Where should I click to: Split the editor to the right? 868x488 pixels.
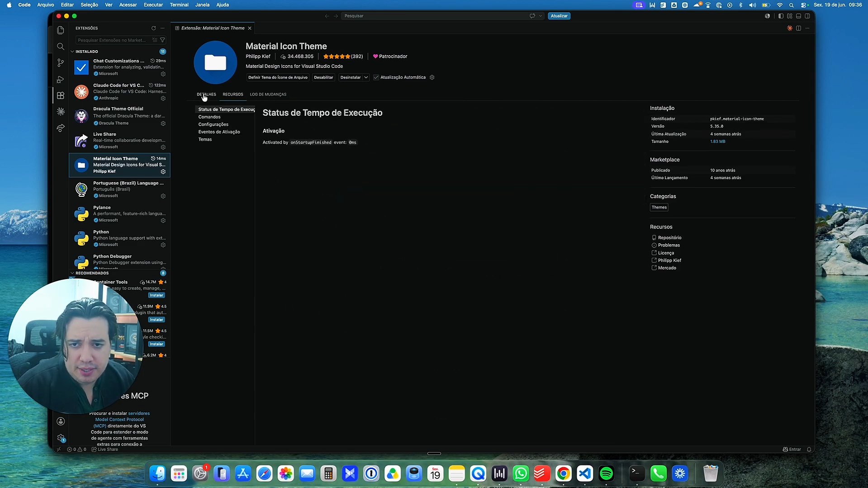pyautogui.click(x=799, y=28)
